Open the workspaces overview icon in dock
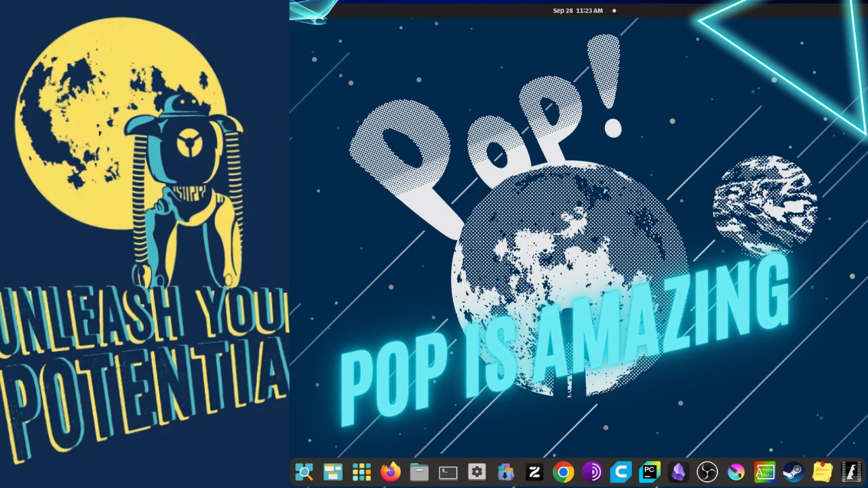Viewport: 868px width, 488px height. (333, 472)
